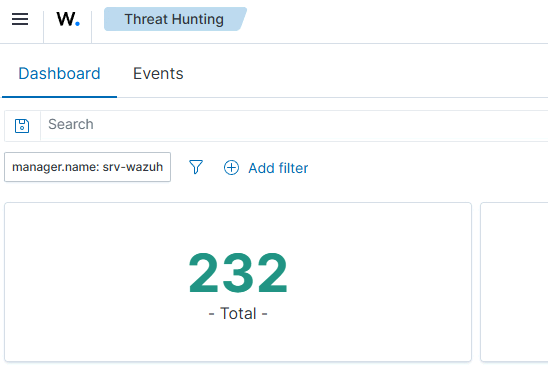Screen dimensions: 548x369
Task: Switch to the Dashboard tab
Action: (x=59, y=74)
